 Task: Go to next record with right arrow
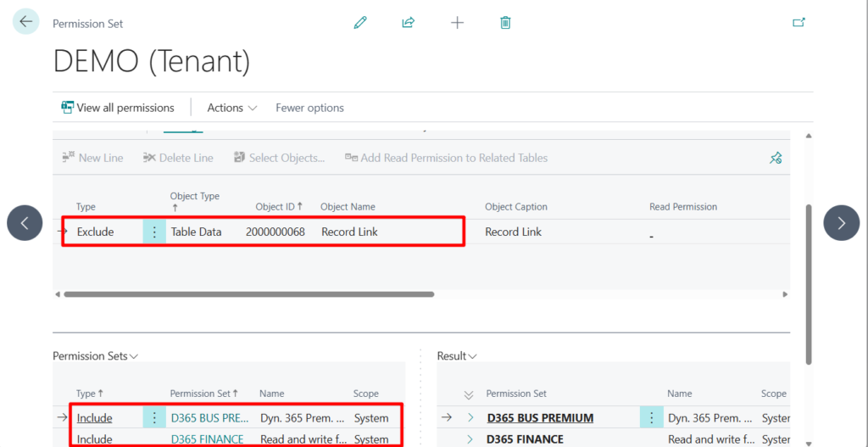[841, 223]
